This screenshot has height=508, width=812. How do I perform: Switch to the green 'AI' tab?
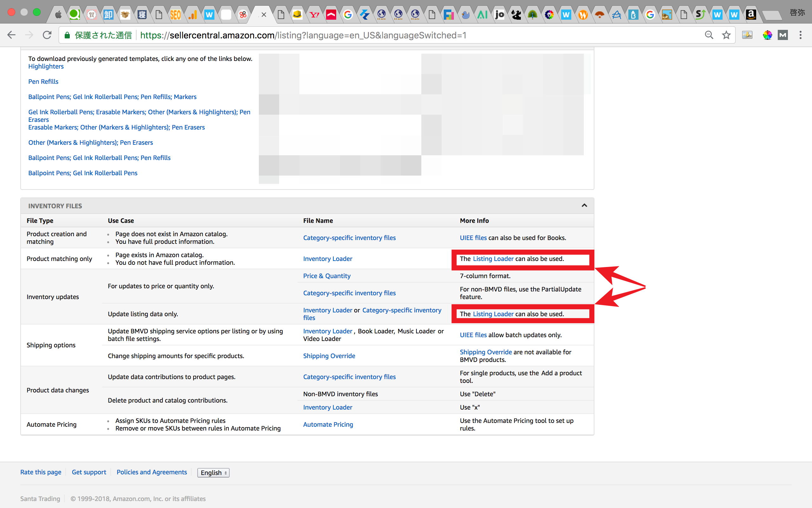482,15
